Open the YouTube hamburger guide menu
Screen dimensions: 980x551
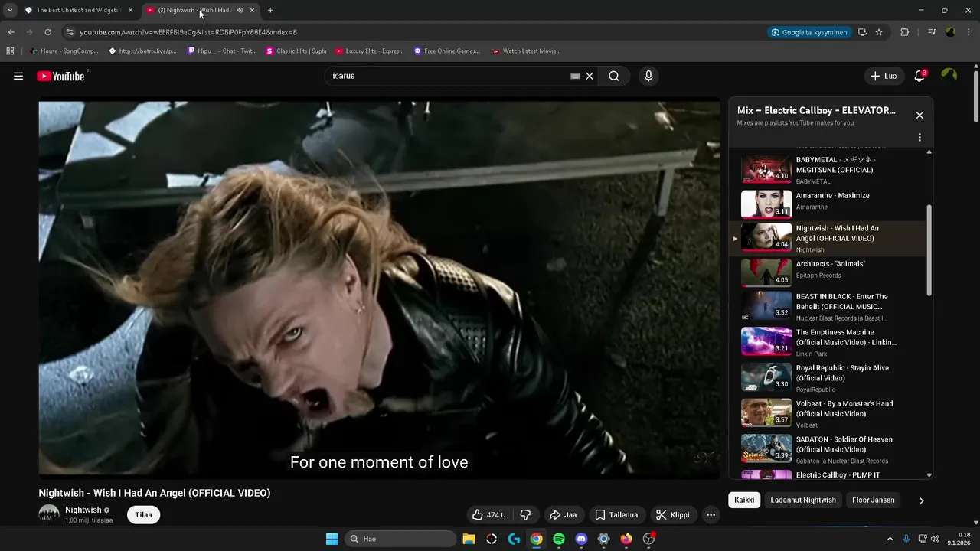(x=18, y=76)
